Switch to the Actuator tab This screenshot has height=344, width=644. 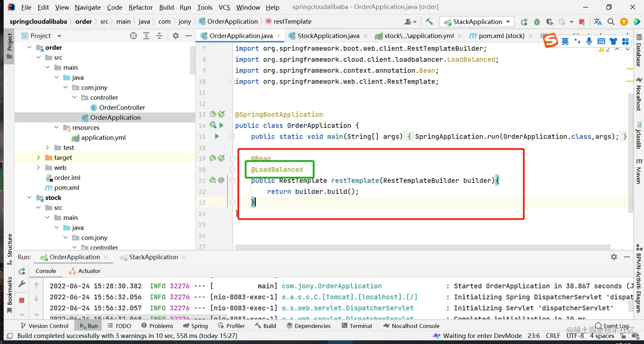84,271
